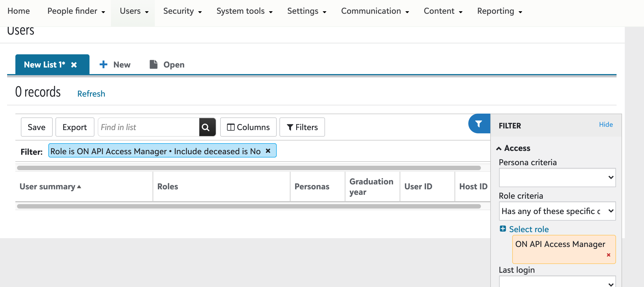
Task: Open the Role criteria dropdown
Action: [557, 211]
